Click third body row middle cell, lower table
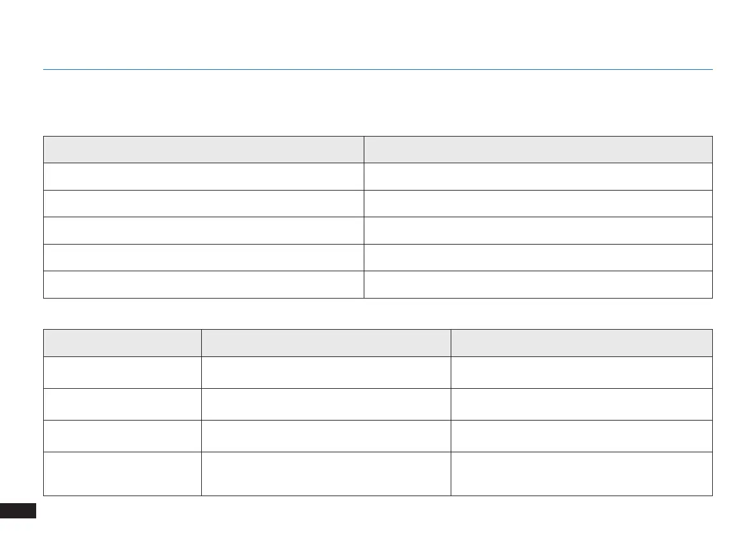 [326, 435]
